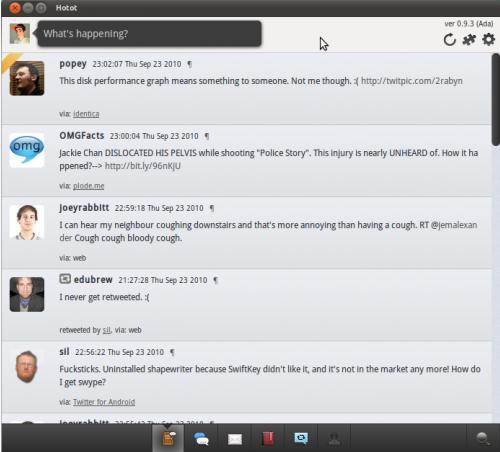Click timestamp 23:00:04 Thu Sep 23 2010
This screenshot has height=452, width=500.
tap(154, 136)
